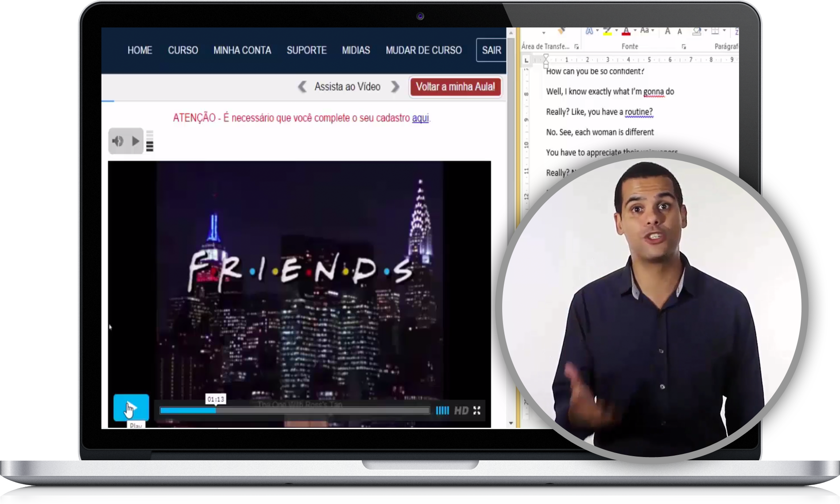
Task: Open Change Case 'Aa' dropdown in Word
Action: 647,31
